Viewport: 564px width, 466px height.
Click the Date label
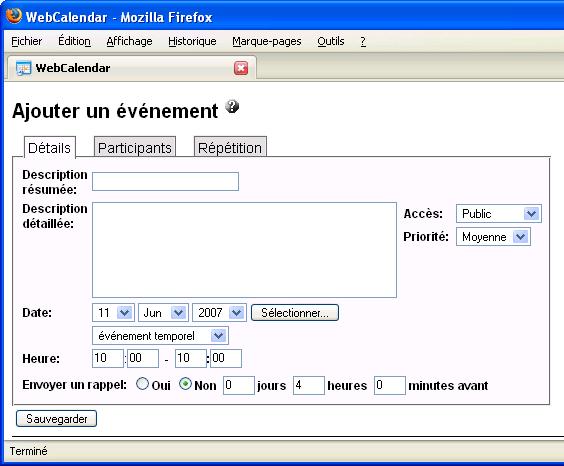tap(37, 313)
